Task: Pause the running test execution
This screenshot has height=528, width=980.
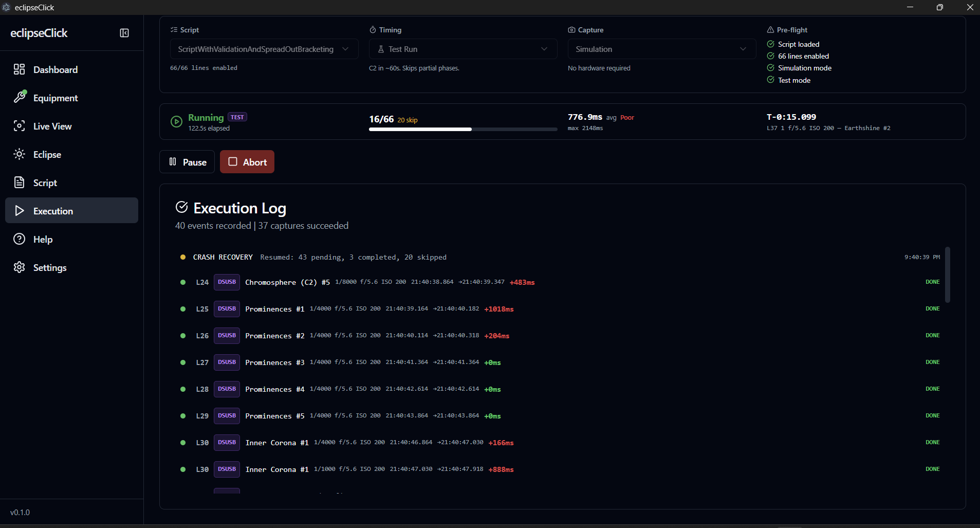Action: pos(187,161)
